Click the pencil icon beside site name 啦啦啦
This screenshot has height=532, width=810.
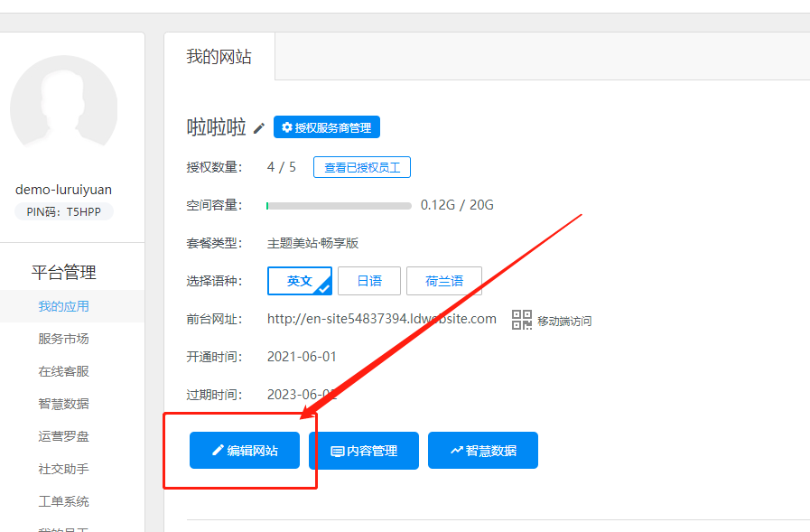point(259,128)
